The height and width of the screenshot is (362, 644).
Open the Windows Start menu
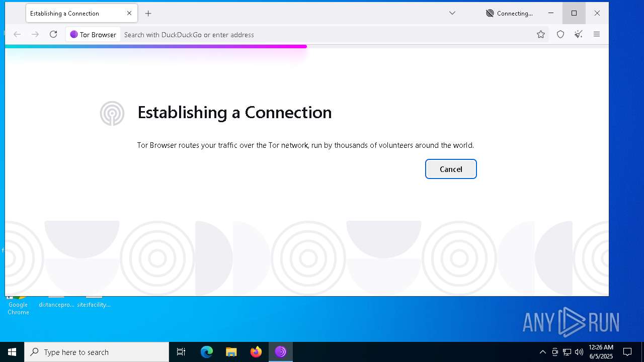(x=12, y=352)
